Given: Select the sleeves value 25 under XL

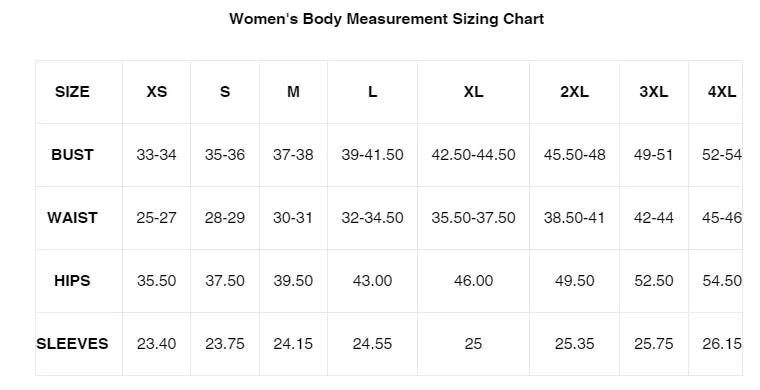Looking at the screenshot, I should (473, 343).
